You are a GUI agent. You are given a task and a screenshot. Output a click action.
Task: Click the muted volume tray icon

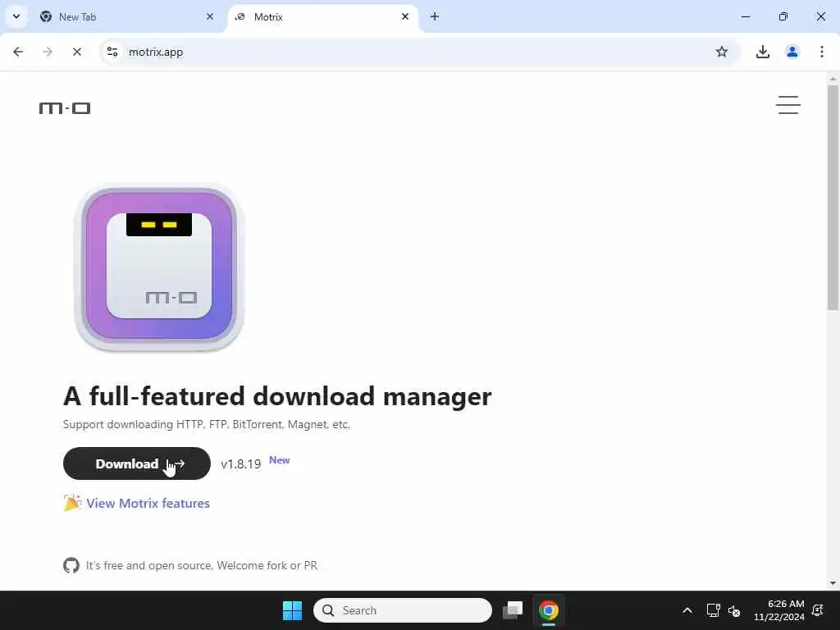(734, 610)
